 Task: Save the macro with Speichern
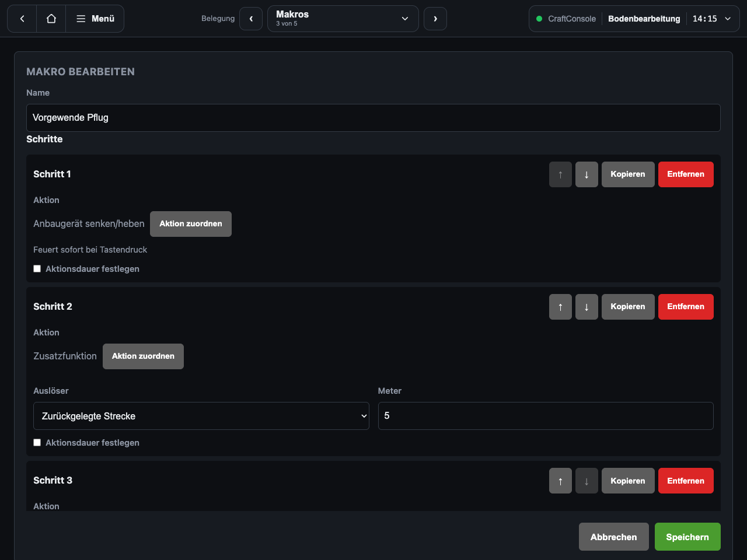coord(687,537)
